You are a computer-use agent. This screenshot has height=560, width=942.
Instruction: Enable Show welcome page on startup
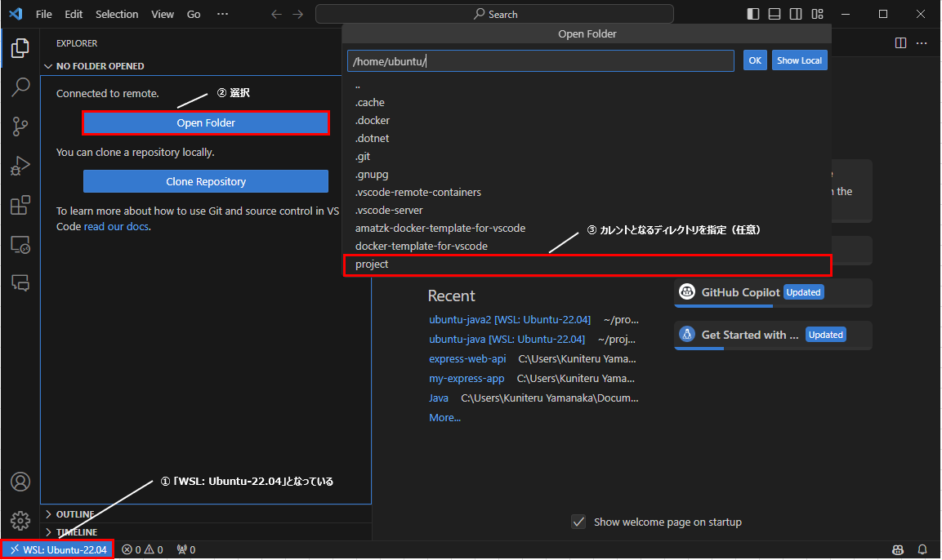pyautogui.click(x=578, y=522)
